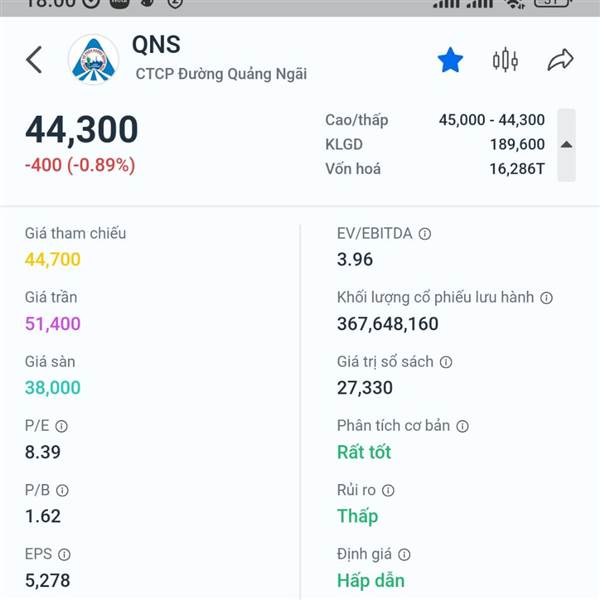Viewport: 600px width, 600px height.
Task: Show Rủi ro info tooltip
Action: click(388, 490)
